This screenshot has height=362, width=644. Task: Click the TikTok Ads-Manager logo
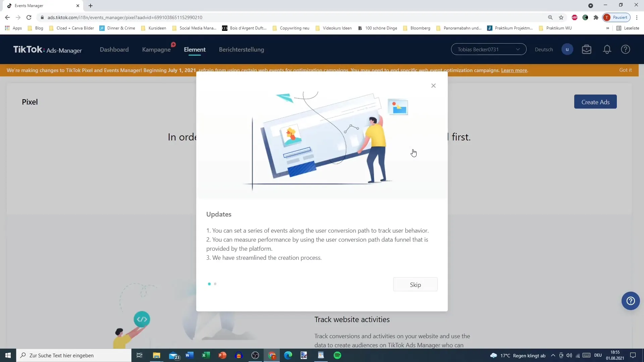[x=47, y=50]
